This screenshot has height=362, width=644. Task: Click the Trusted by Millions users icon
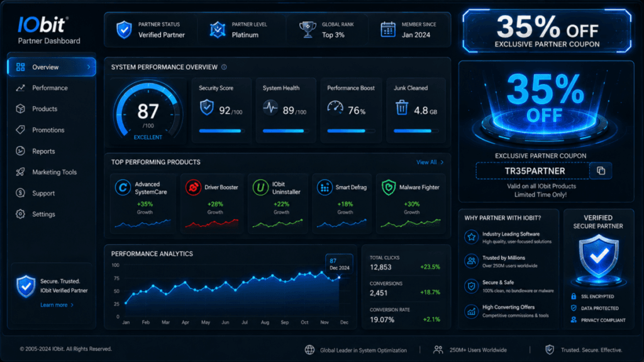click(472, 261)
